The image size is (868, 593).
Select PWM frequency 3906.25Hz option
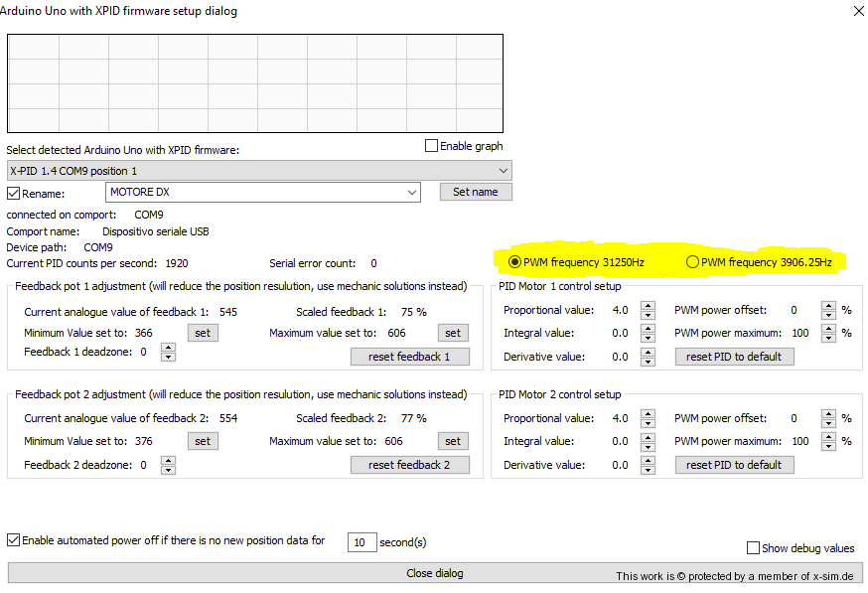click(692, 262)
